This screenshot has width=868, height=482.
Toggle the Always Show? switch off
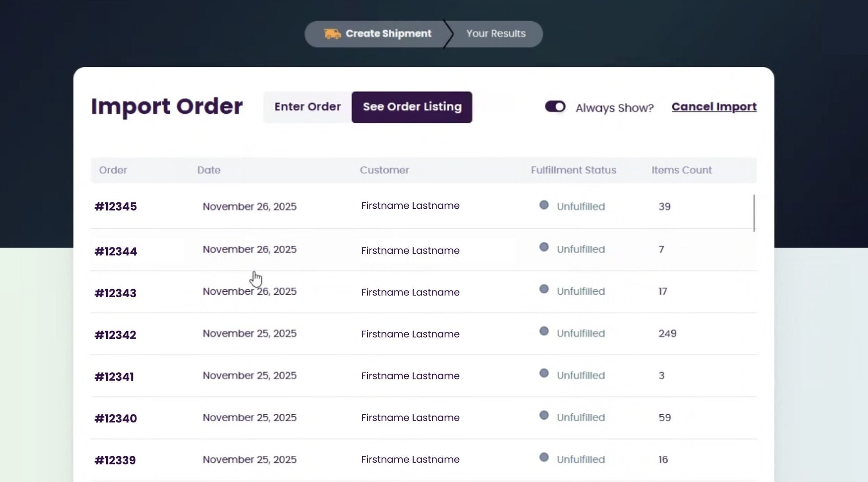coord(555,107)
